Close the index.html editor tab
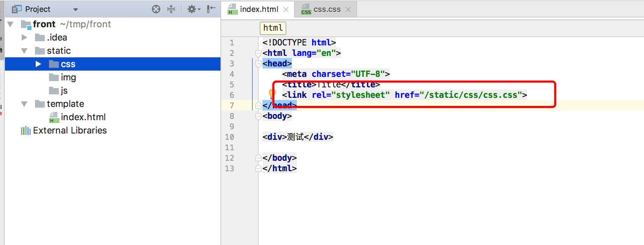 click(286, 9)
